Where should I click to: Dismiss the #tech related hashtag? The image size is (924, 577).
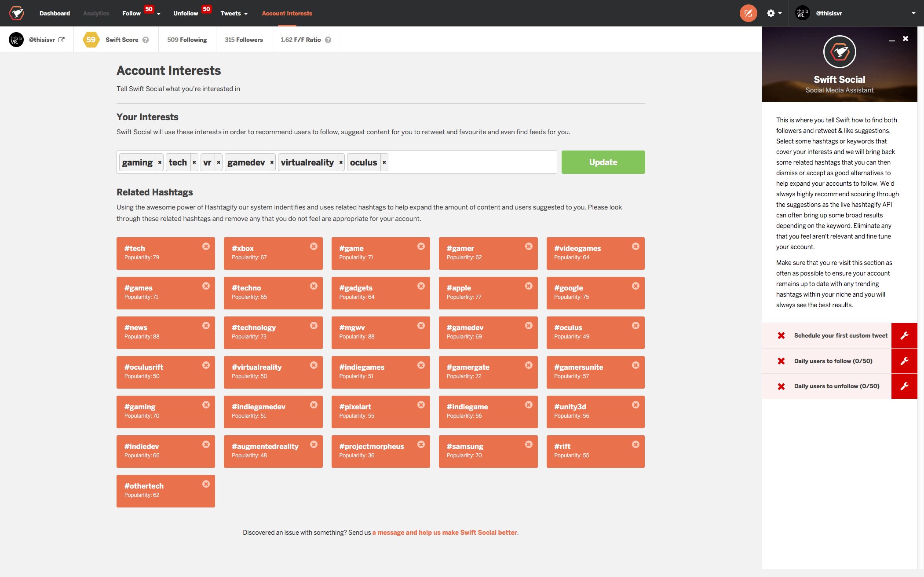[x=206, y=246]
